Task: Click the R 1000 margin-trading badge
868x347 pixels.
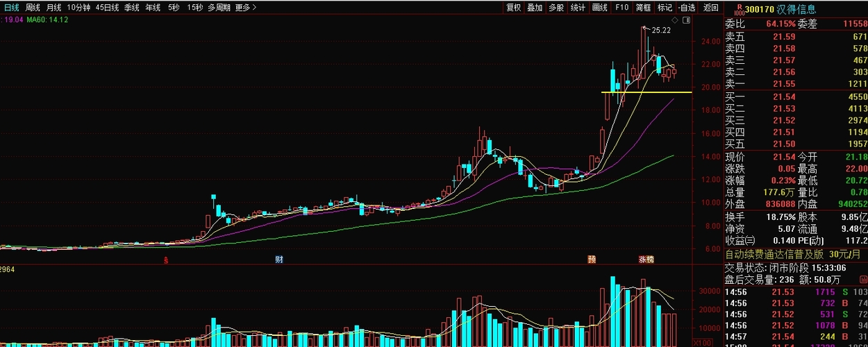Action: point(739,9)
